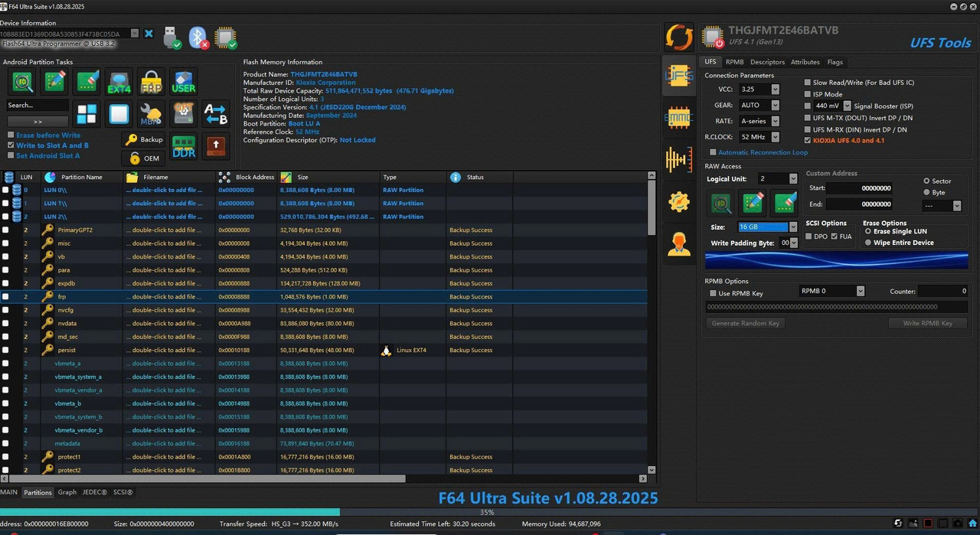Click the Backup key button
The image size is (980, 535).
[x=144, y=139]
